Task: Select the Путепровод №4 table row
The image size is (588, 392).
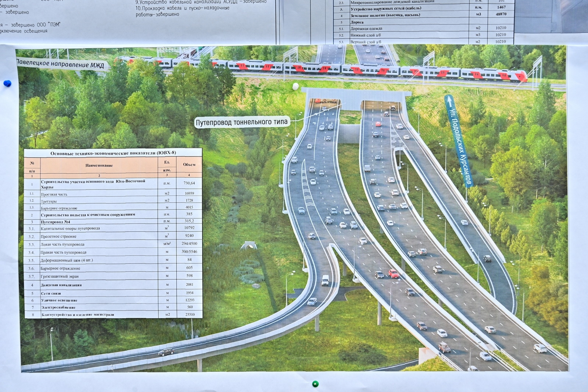Action: tap(55, 222)
